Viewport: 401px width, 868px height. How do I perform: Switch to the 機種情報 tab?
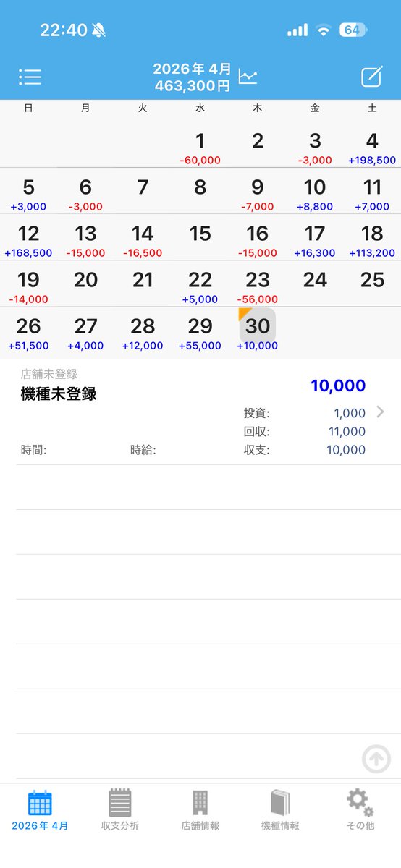click(x=280, y=811)
